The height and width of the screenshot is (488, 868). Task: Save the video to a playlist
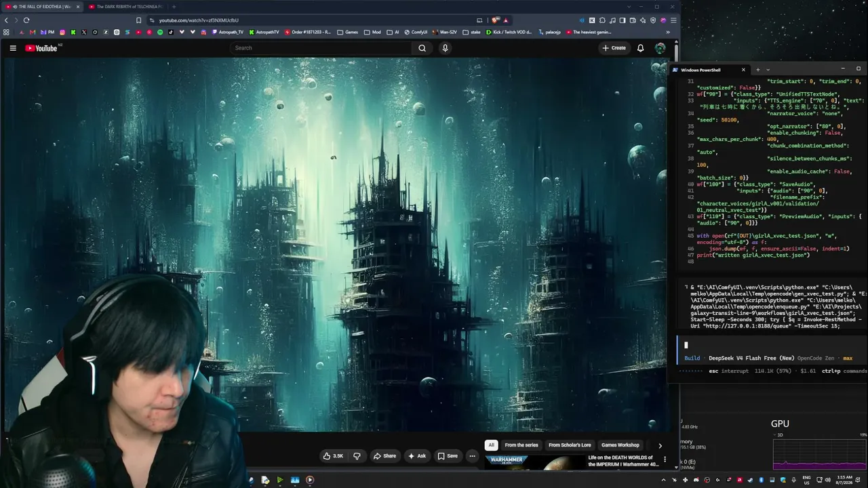point(448,455)
